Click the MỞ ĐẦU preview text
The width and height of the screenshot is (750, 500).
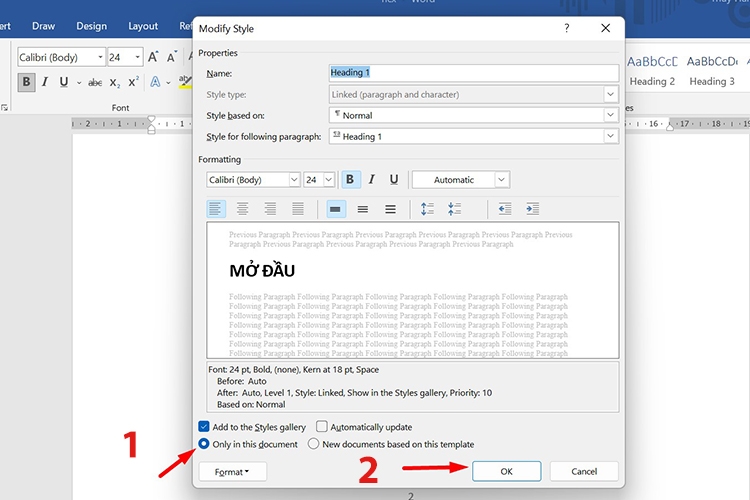tap(262, 271)
